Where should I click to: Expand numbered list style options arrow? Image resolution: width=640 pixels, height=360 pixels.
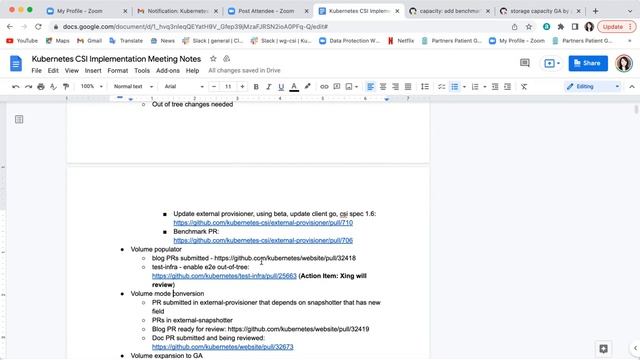pos(485,87)
